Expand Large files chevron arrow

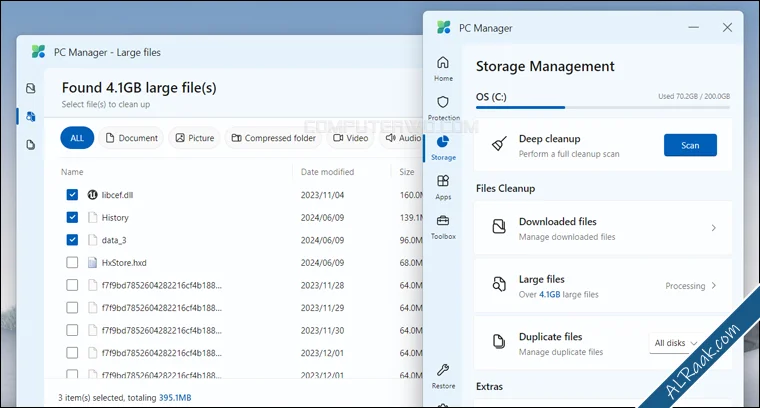point(713,285)
